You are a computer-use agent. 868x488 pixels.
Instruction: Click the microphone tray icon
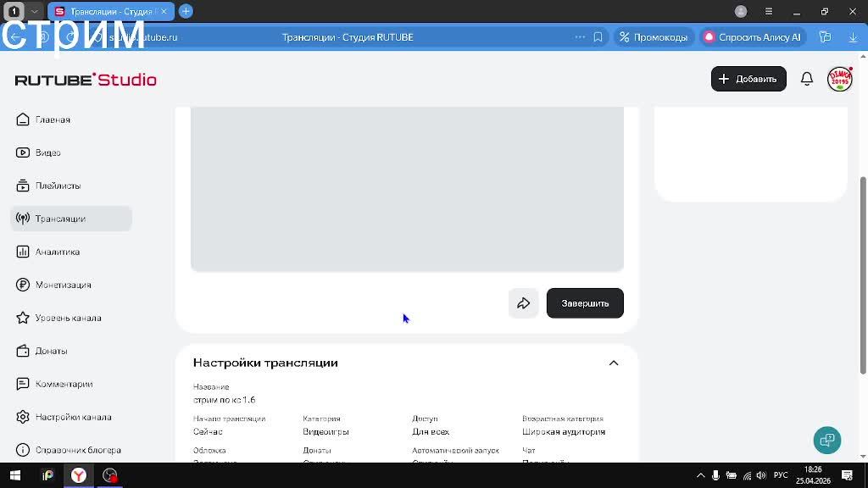[x=715, y=475]
